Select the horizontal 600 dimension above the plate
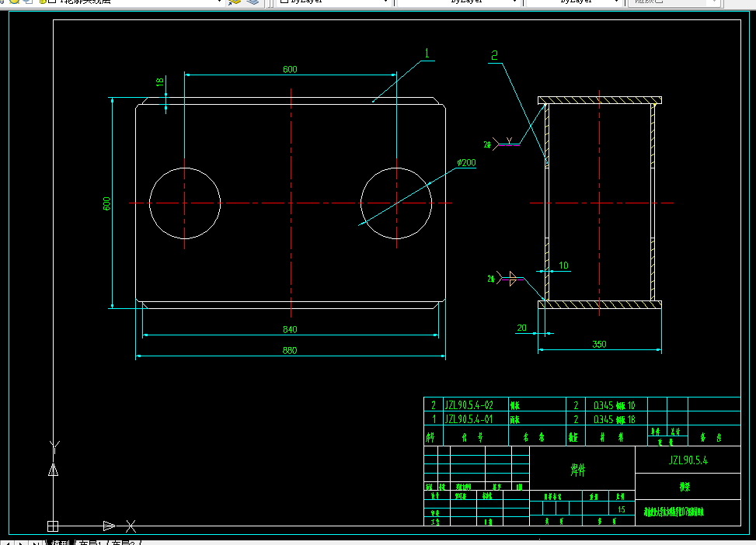The image size is (756, 545). click(290, 69)
